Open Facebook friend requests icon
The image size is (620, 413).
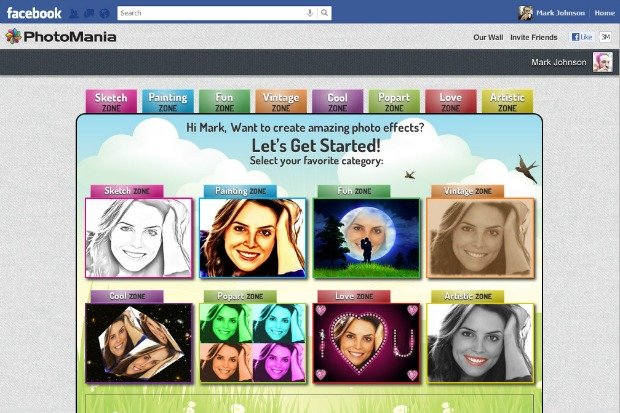(x=76, y=13)
